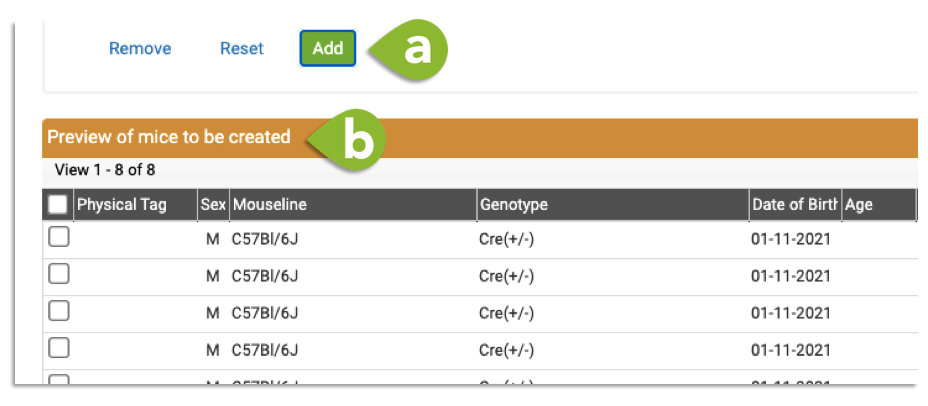928x406 pixels.
Task: Click the Preview of mice to be created header
Action: point(169,137)
